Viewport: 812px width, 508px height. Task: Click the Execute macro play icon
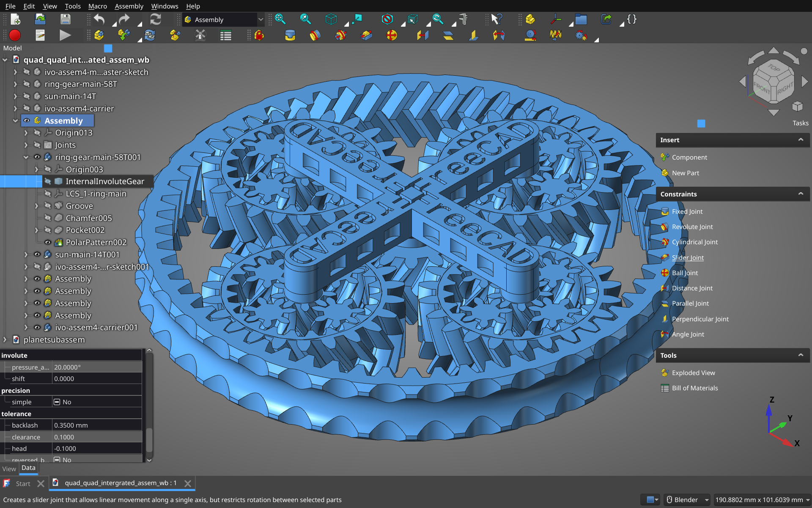[65, 36]
